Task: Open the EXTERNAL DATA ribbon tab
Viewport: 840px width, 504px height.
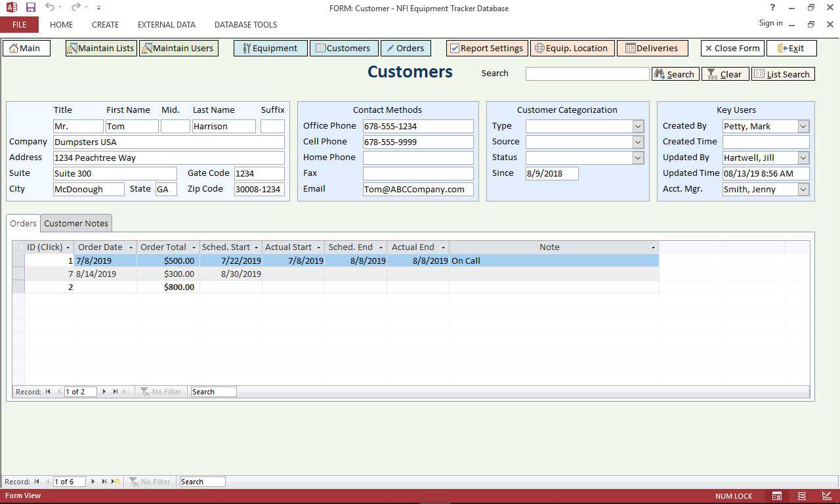Action: click(x=167, y=25)
